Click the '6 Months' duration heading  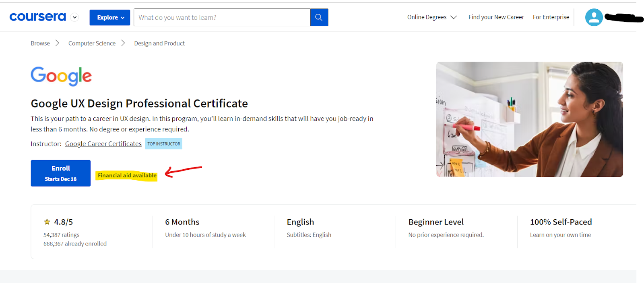tap(182, 222)
